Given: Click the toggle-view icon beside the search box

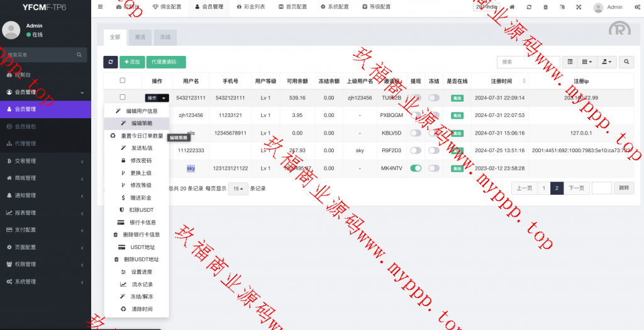Looking at the screenshot, I should [570, 62].
